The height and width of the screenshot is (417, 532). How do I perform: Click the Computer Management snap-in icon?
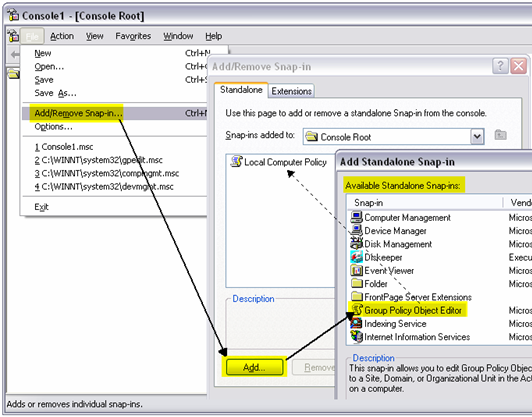tap(356, 217)
